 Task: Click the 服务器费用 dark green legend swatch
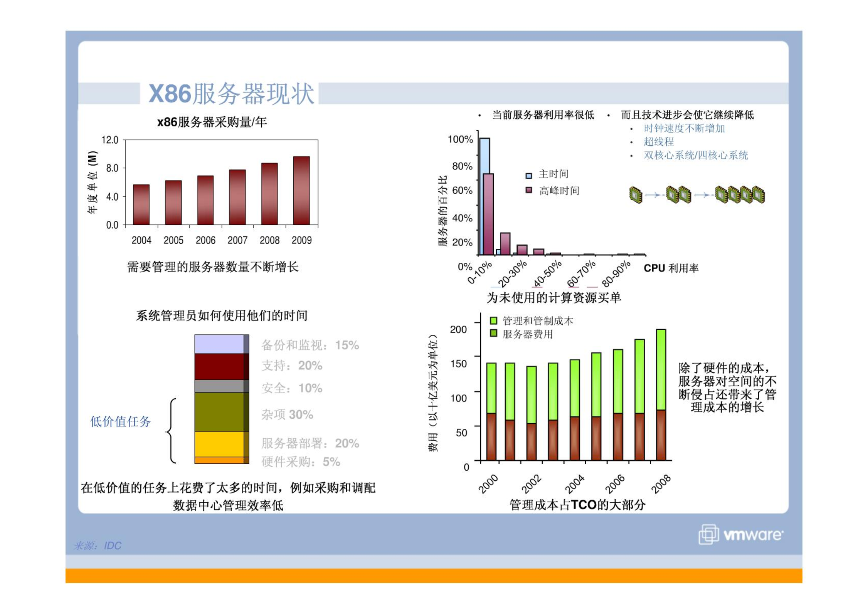(493, 333)
